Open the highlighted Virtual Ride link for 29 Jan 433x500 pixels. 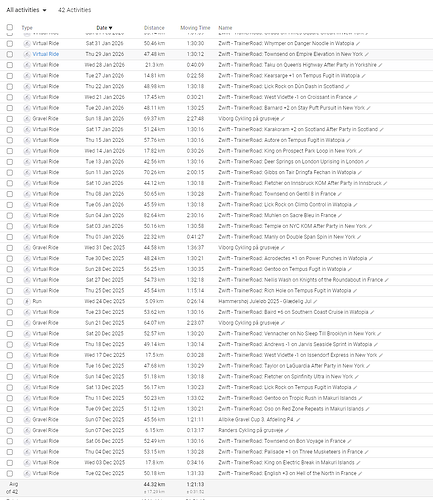(46, 54)
